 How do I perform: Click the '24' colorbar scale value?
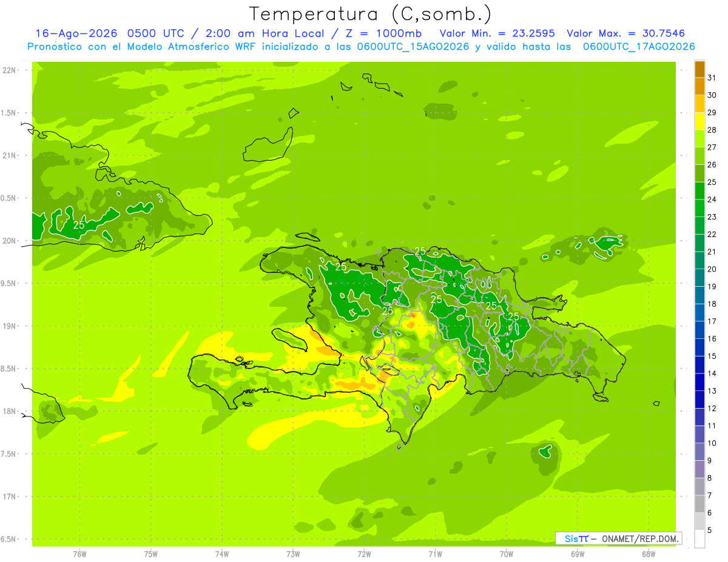(x=712, y=199)
